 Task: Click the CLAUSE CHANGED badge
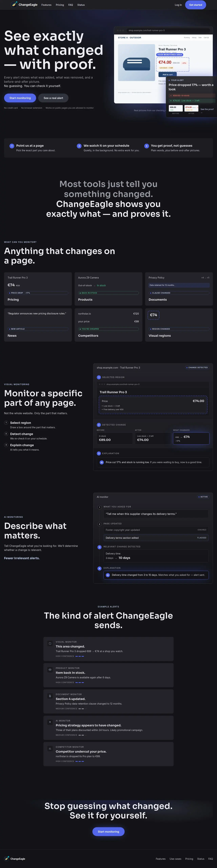pos(179,293)
